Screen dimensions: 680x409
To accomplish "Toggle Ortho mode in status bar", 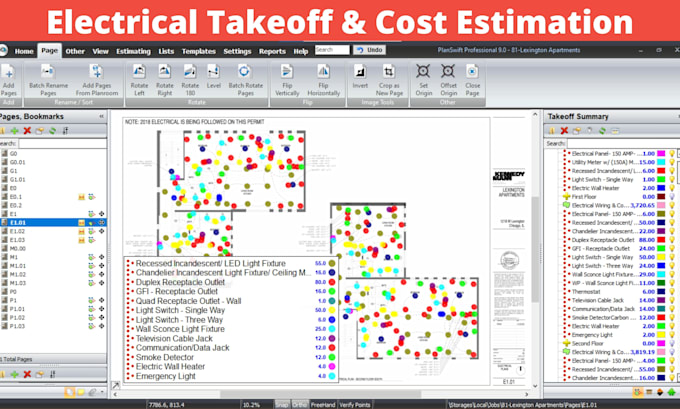I will [x=299, y=403].
